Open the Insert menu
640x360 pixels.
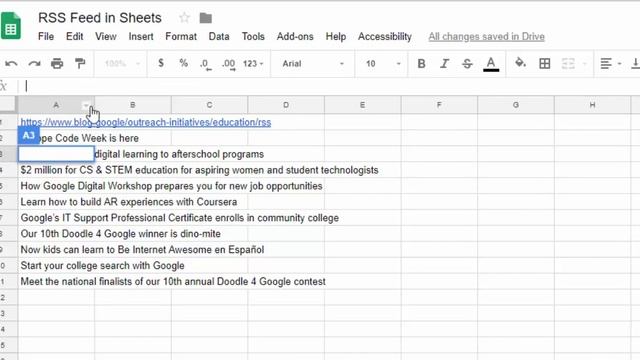point(141,37)
